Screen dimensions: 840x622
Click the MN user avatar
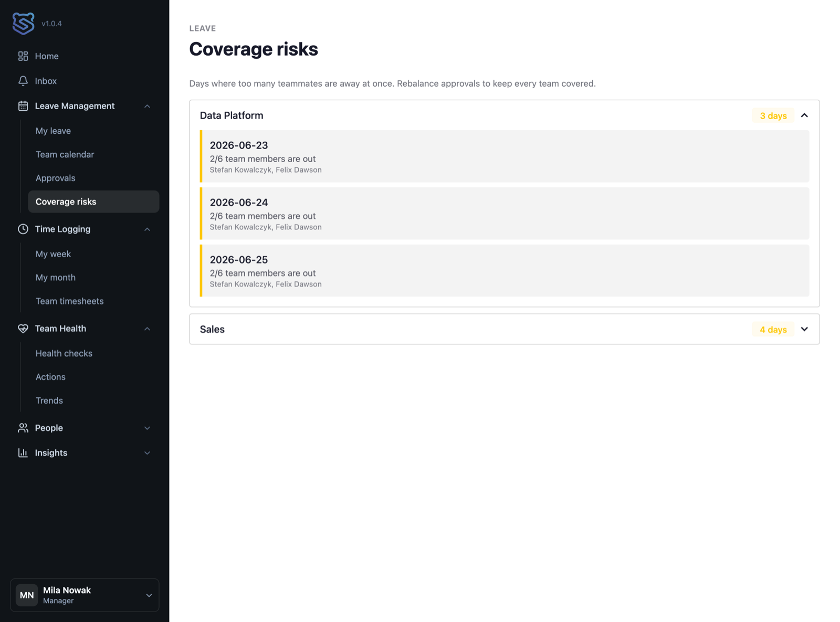pyautogui.click(x=27, y=595)
